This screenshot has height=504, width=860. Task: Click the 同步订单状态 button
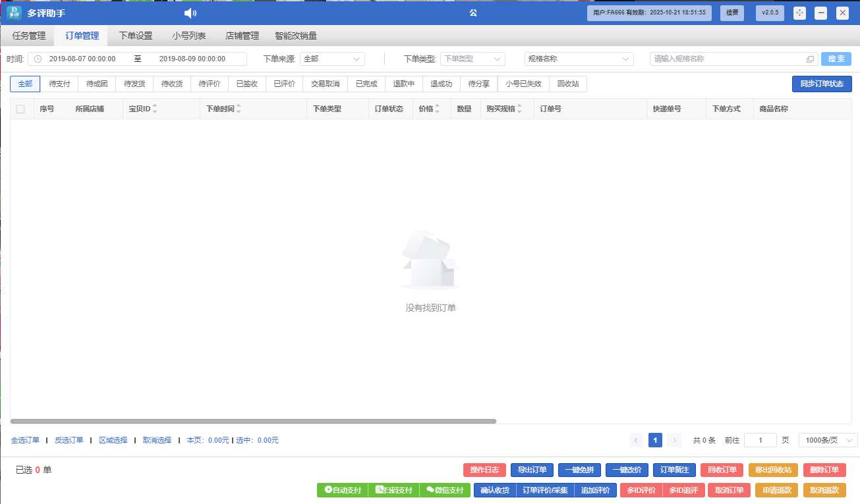[821, 84]
